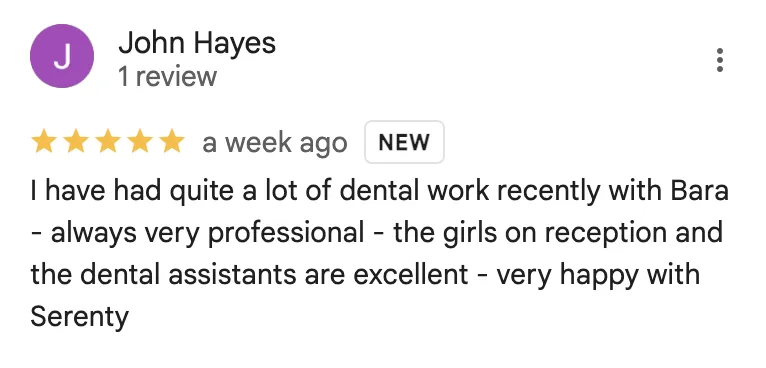
Task: Click the first gold rating star
Action: [x=43, y=142]
